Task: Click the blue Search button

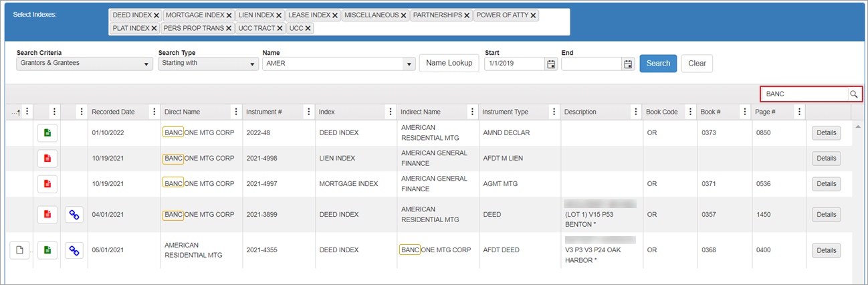Action: [658, 64]
